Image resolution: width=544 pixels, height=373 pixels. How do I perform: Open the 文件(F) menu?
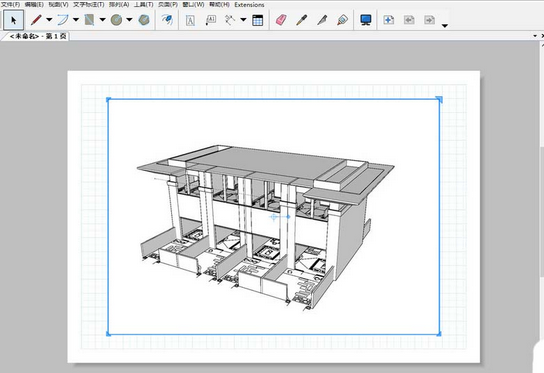(11, 5)
